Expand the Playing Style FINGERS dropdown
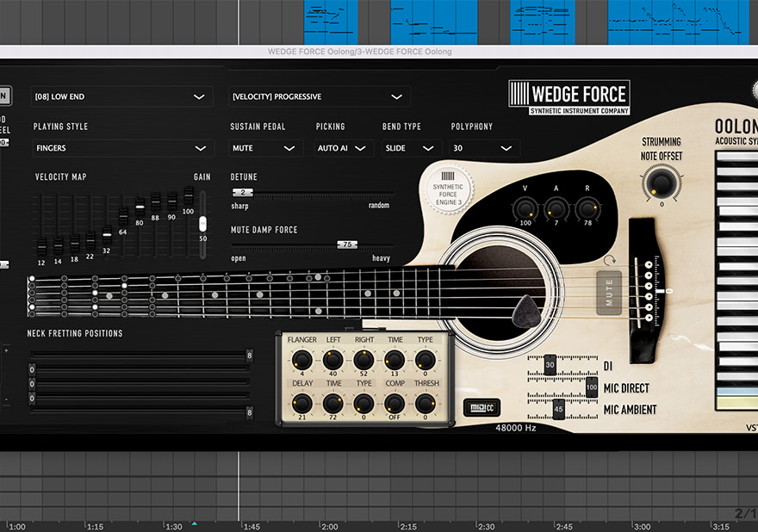758x532 pixels. coord(123,148)
